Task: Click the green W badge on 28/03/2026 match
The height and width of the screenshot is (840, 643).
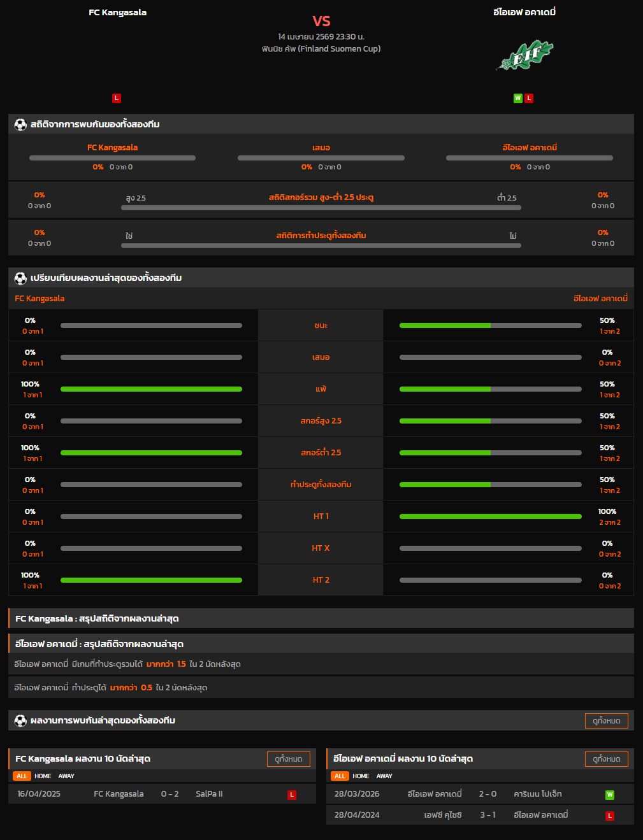Action: pyautogui.click(x=609, y=795)
